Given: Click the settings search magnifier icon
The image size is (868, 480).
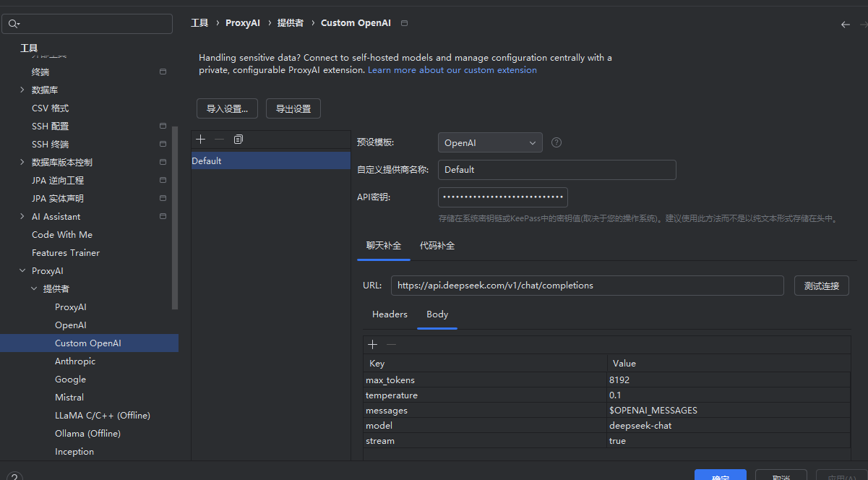Looking at the screenshot, I should pyautogui.click(x=14, y=24).
